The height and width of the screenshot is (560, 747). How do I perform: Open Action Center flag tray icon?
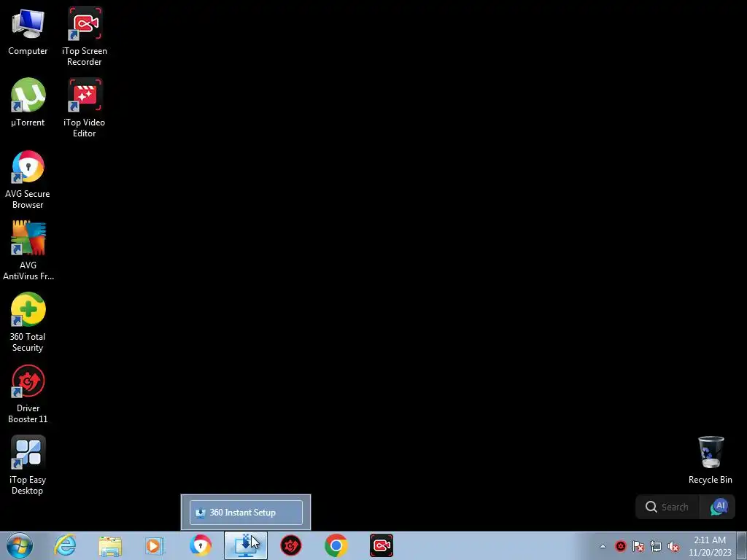point(638,546)
